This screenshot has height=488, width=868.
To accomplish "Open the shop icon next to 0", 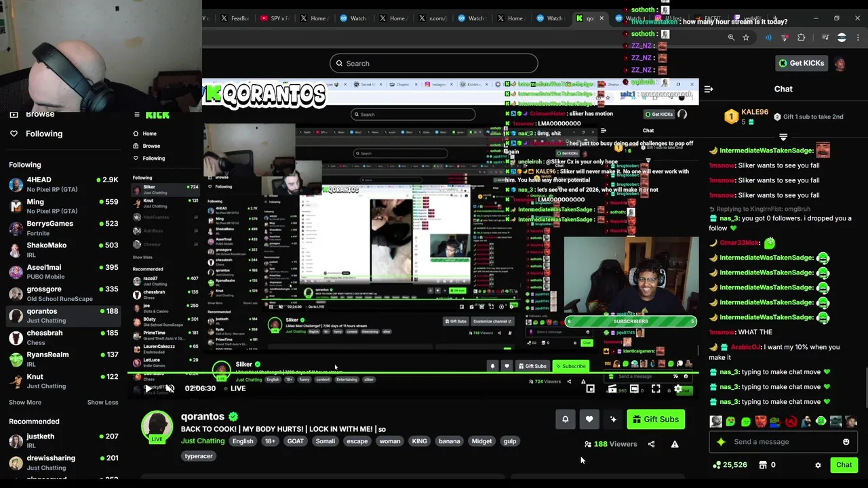I will [763, 465].
